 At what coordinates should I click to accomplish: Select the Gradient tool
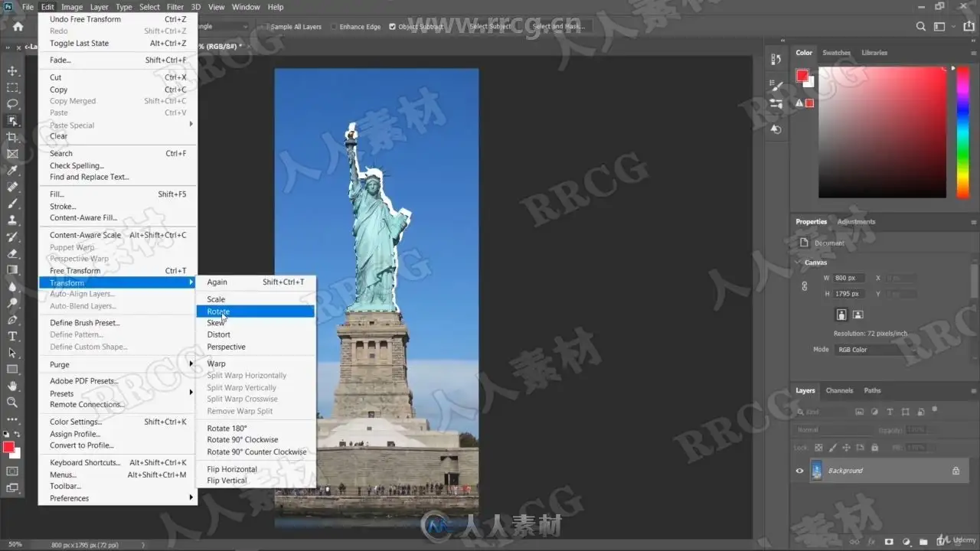pos(12,269)
